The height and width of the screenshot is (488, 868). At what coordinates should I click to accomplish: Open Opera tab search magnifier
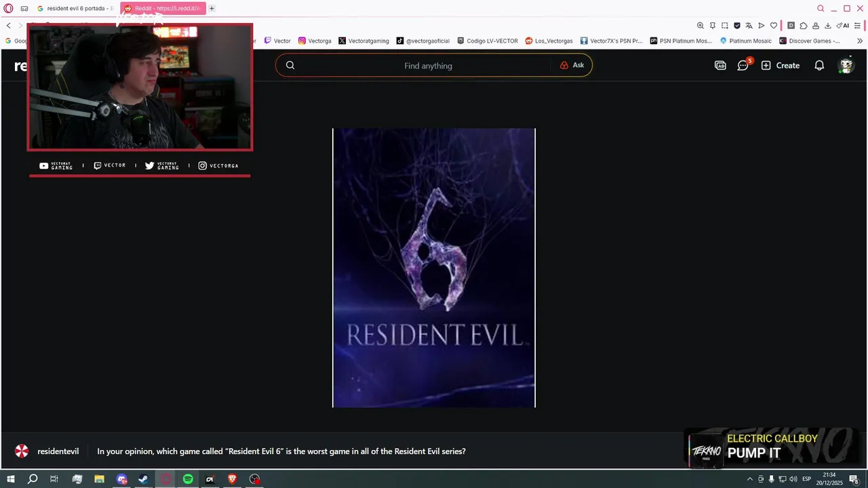[x=821, y=9]
